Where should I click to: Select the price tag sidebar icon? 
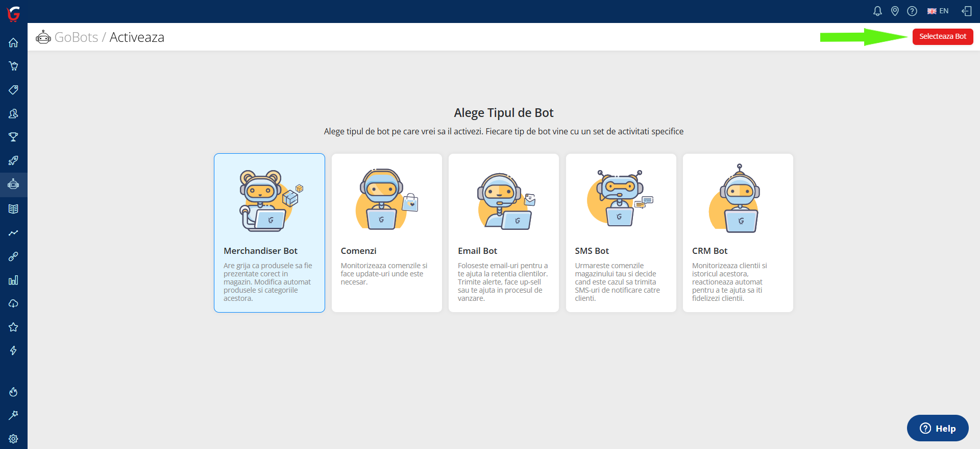pyautogui.click(x=13, y=90)
